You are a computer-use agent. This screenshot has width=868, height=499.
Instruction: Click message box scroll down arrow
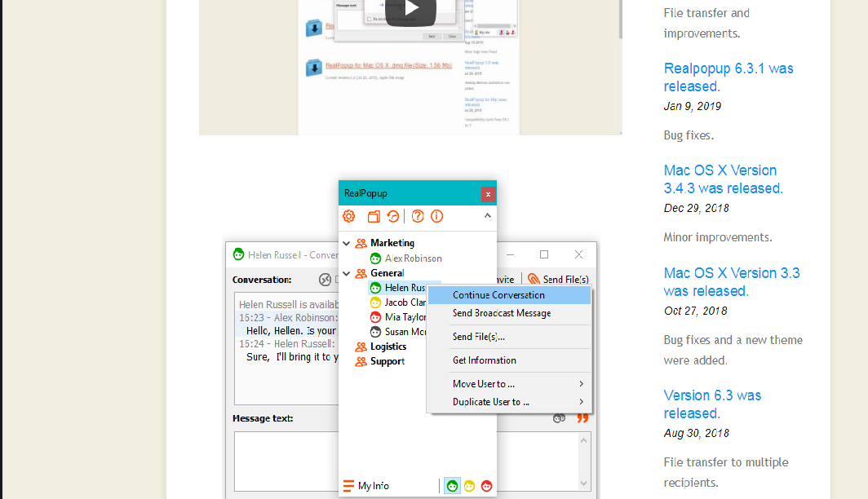[x=583, y=484]
